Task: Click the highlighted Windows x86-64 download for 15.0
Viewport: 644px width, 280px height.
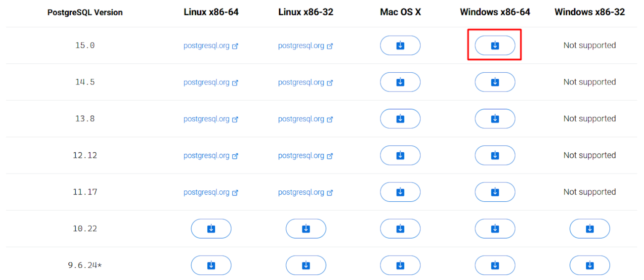Action: click(x=495, y=45)
